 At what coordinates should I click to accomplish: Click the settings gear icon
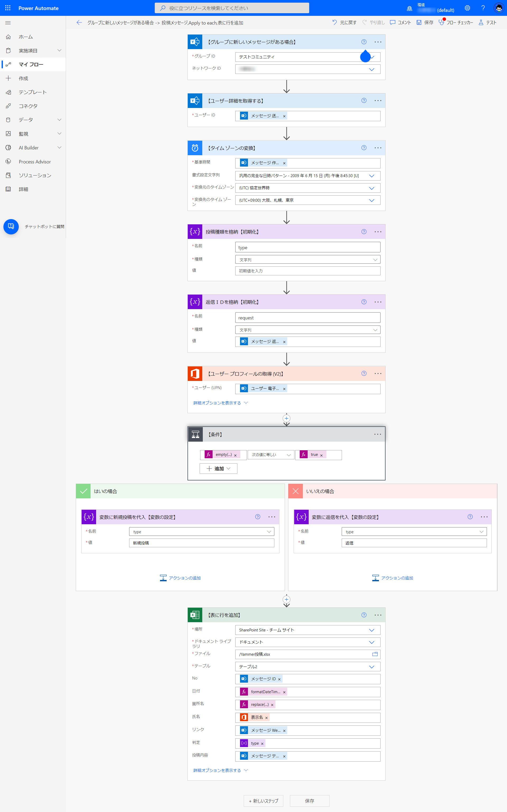467,8
